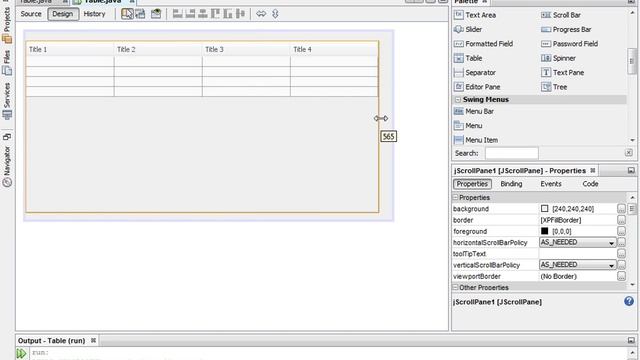The height and width of the screenshot is (360, 640).
Task: Open the Navigator side panel
Action: pyautogui.click(x=7, y=161)
